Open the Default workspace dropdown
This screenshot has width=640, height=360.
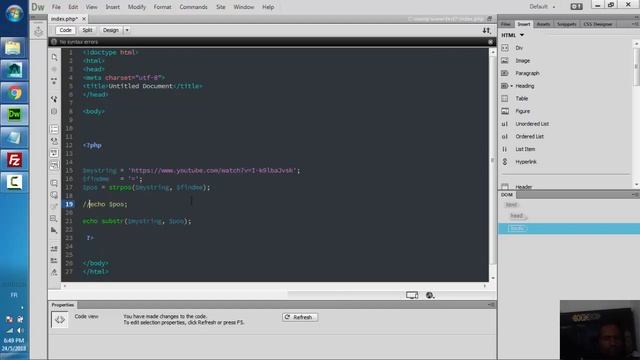coord(542,7)
